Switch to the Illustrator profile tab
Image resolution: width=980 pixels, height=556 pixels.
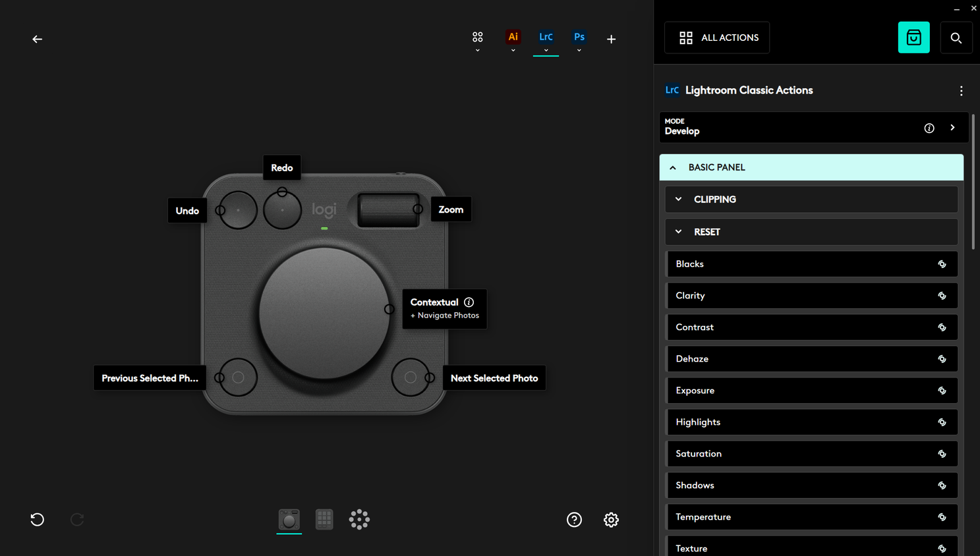click(x=513, y=38)
